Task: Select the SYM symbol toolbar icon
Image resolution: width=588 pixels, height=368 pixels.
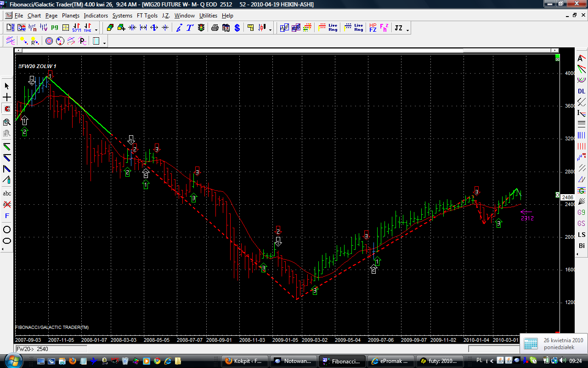Action: pos(76,28)
